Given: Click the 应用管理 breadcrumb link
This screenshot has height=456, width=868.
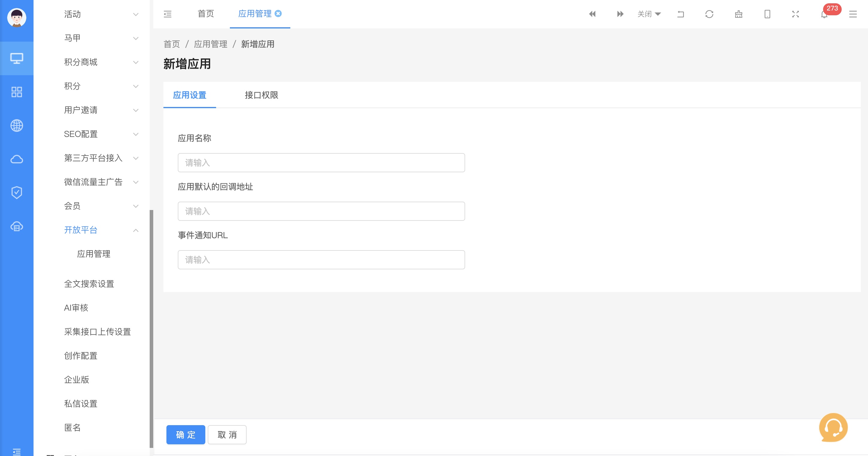Looking at the screenshot, I should tap(210, 44).
